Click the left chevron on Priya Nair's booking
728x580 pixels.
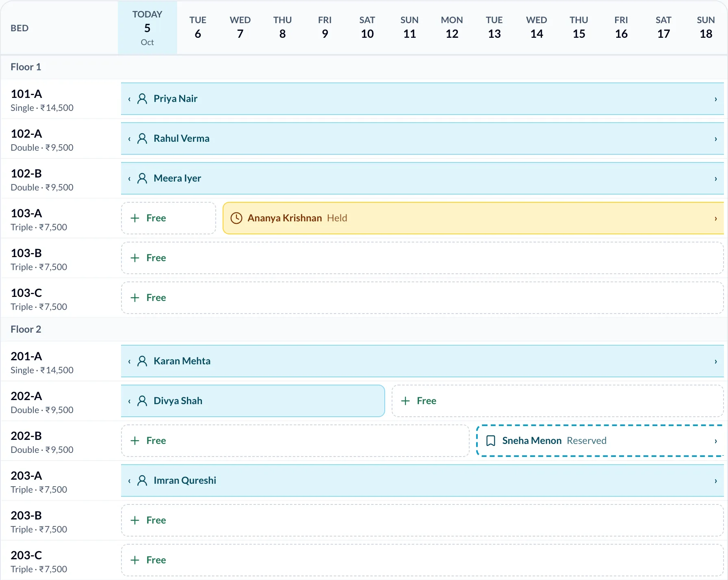coord(129,99)
